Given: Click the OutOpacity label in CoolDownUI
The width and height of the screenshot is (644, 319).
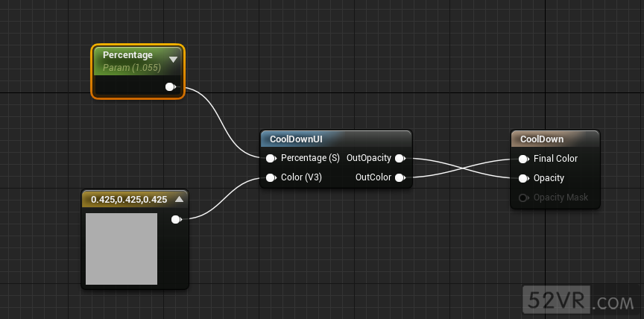Looking at the screenshot, I should (368, 158).
